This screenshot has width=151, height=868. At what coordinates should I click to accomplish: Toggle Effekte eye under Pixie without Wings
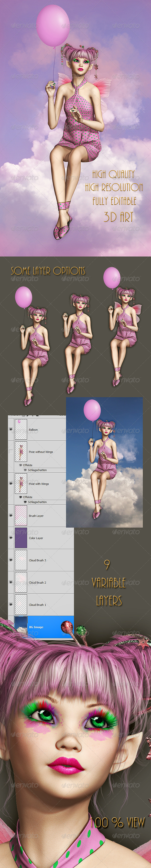point(20,465)
